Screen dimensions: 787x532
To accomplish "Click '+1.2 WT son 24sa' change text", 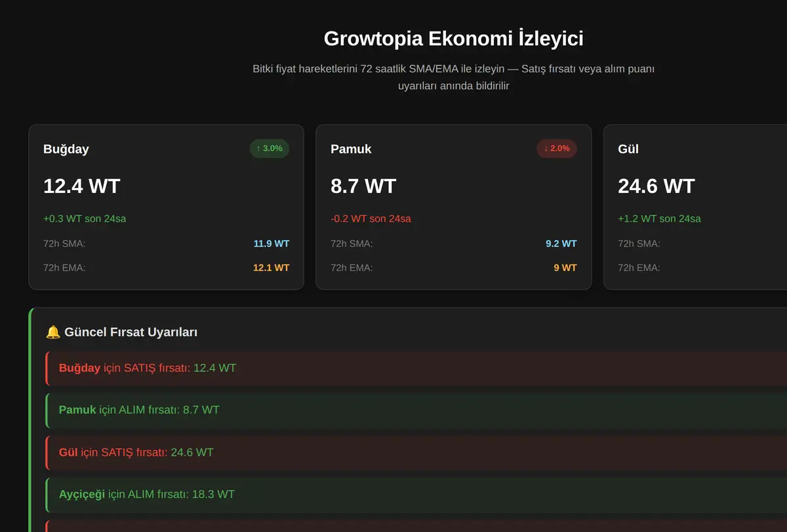I will [659, 218].
